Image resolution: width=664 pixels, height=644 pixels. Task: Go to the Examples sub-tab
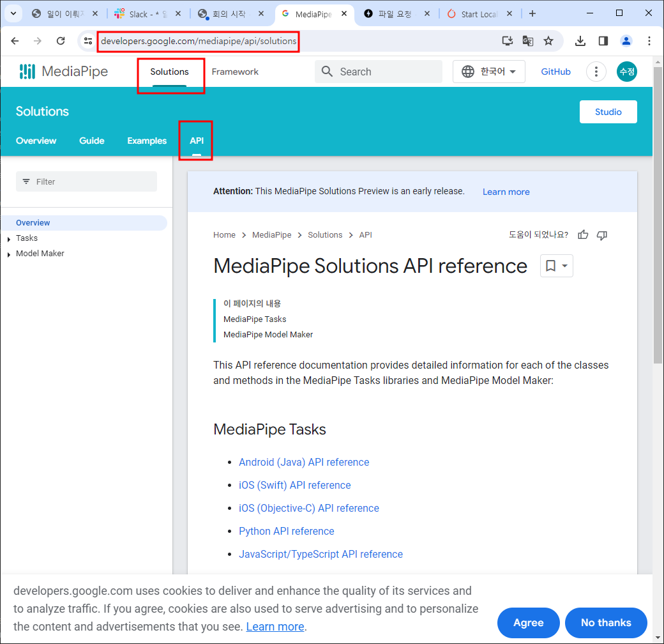(x=147, y=141)
